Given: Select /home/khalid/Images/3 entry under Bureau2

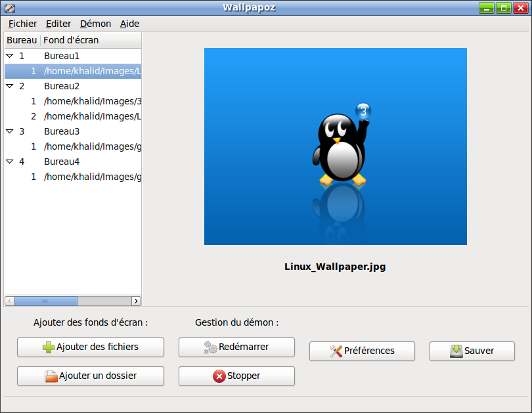Looking at the screenshot, I should pyautogui.click(x=73, y=101).
